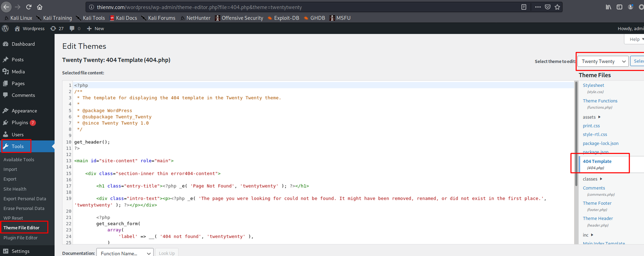Bookmark this page with star icon
Screen dimensions: 644x256
[x=557, y=7]
